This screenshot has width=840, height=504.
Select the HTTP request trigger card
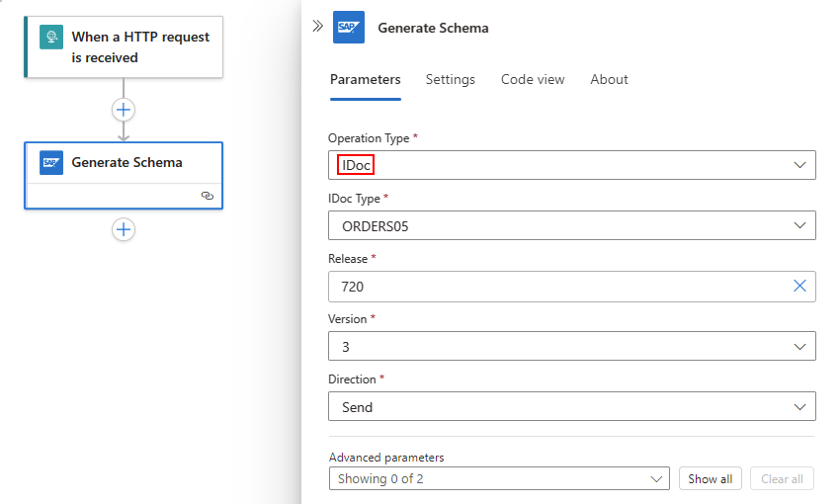[x=138, y=47]
